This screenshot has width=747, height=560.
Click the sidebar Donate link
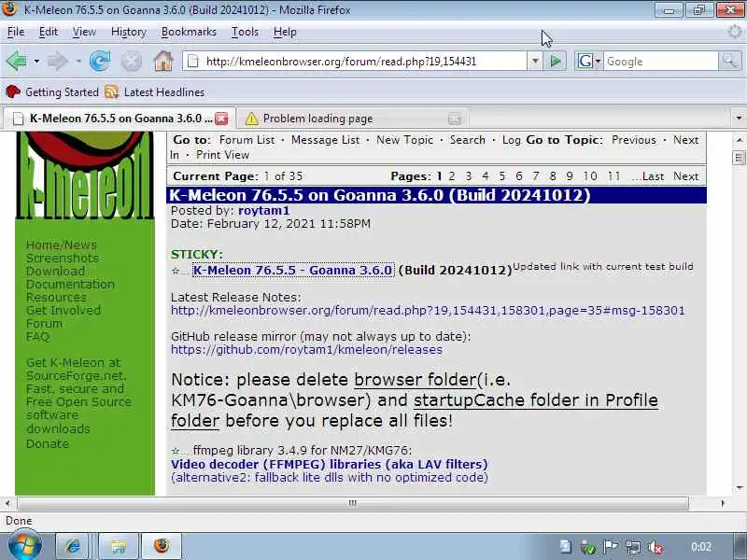click(x=48, y=444)
